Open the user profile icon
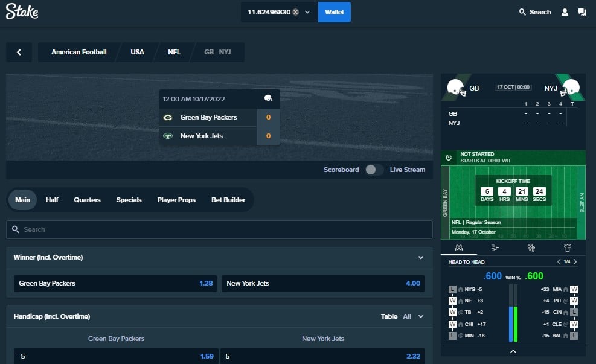This screenshot has height=364, width=596. [565, 12]
